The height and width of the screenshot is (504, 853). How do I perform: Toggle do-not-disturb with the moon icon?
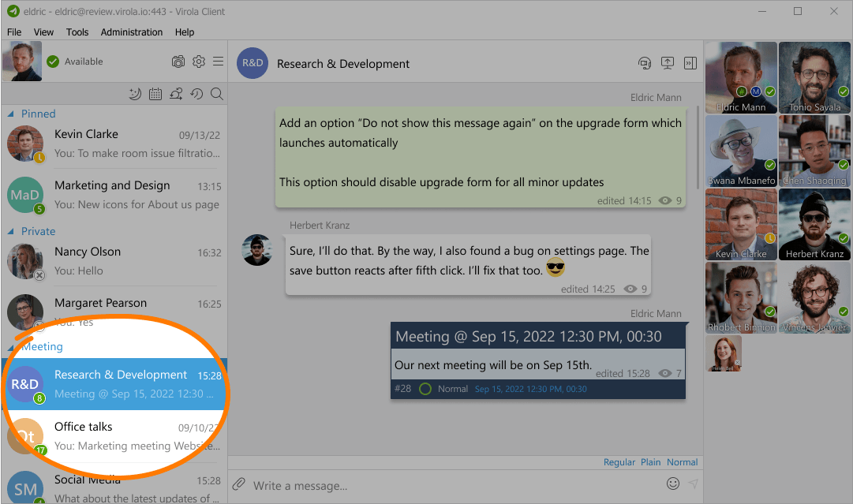pyautogui.click(x=134, y=94)
